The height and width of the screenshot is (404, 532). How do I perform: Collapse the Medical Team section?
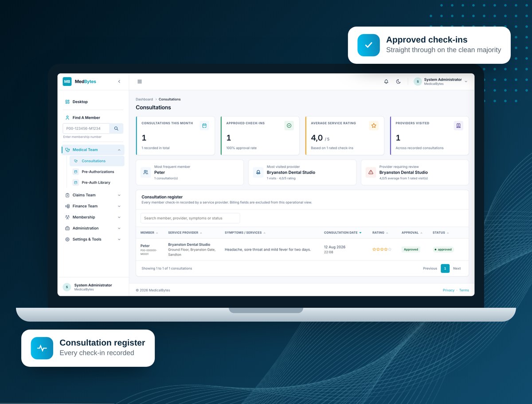[x=93, y=150]
